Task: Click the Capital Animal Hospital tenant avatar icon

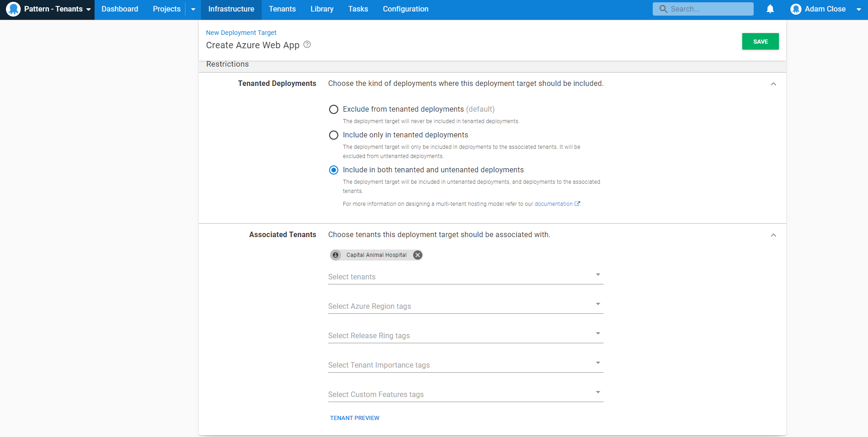Action: (x=336, y=255)
